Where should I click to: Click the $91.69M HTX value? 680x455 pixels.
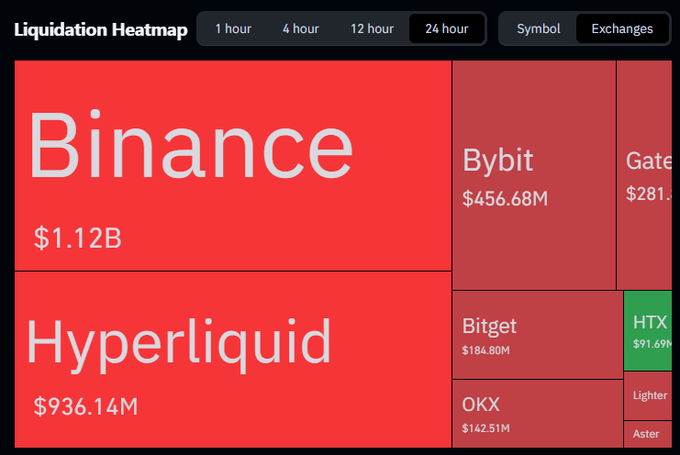pos(652,344)
